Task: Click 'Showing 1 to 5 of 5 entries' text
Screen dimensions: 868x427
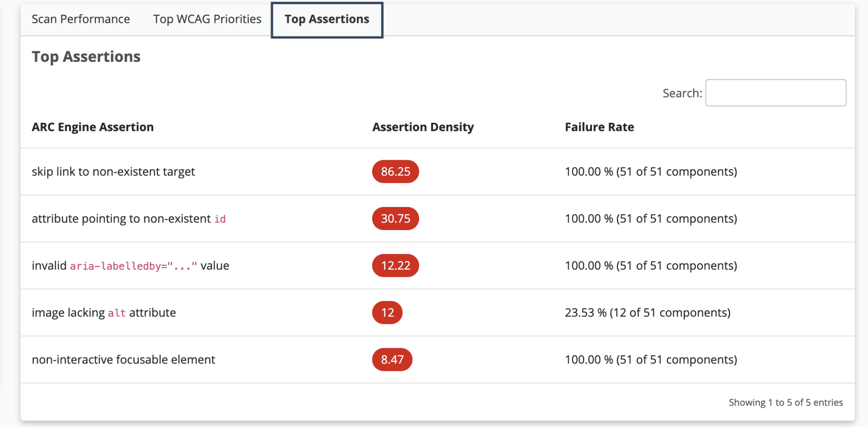Action: click(785, 402)
